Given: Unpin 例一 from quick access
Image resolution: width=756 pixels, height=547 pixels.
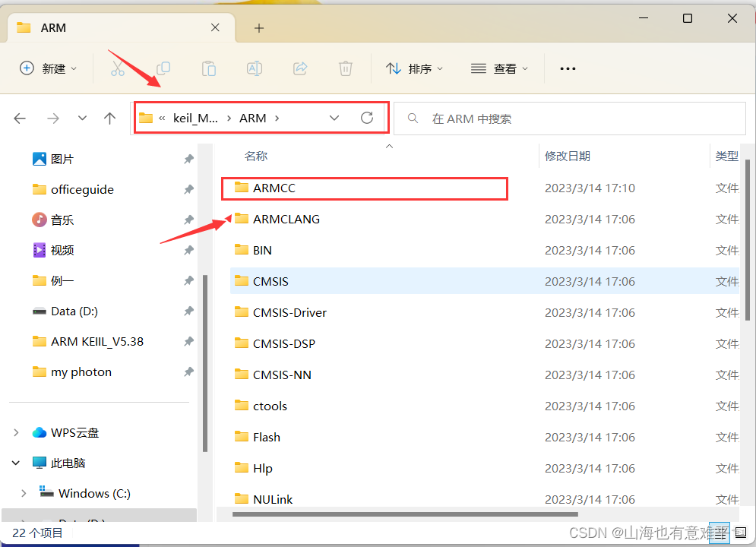Looking at the screenshot, I should click(188, 280).
